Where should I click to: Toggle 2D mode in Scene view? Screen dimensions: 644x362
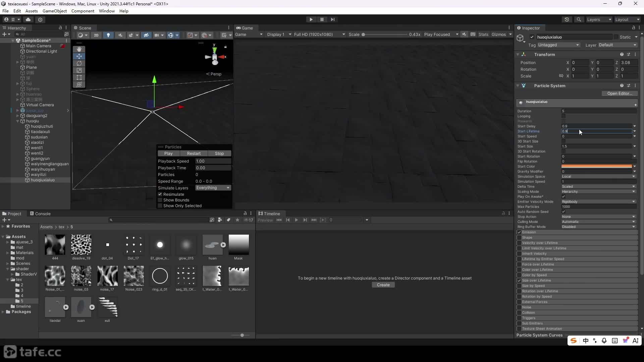point(96,35)
